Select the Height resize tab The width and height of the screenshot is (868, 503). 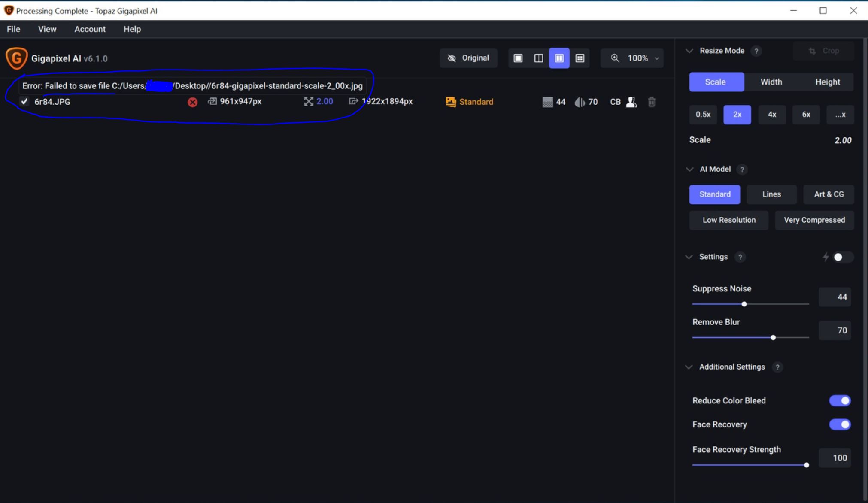click(827, 82)
